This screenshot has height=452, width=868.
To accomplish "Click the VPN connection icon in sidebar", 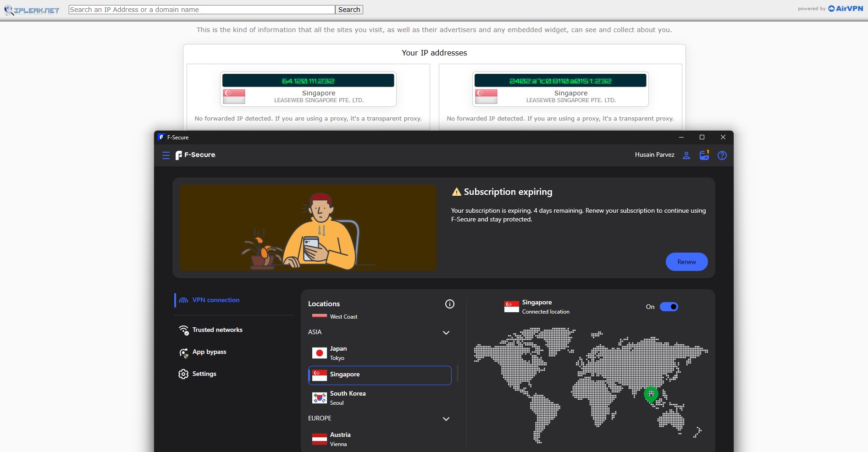I will (183, 300).
